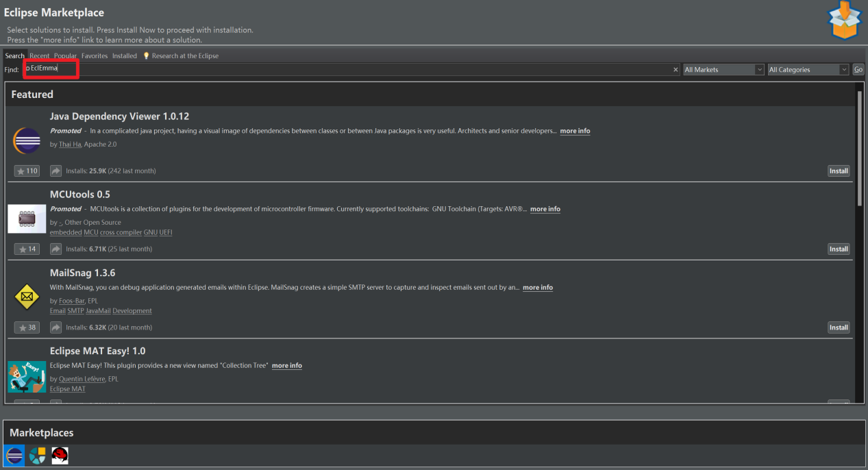Image resolution: width=868 pixels, height=470 pixels.
Task: Star MCUtools (14 favorites)
Action: pyautogui.click(x=27, y=249)
